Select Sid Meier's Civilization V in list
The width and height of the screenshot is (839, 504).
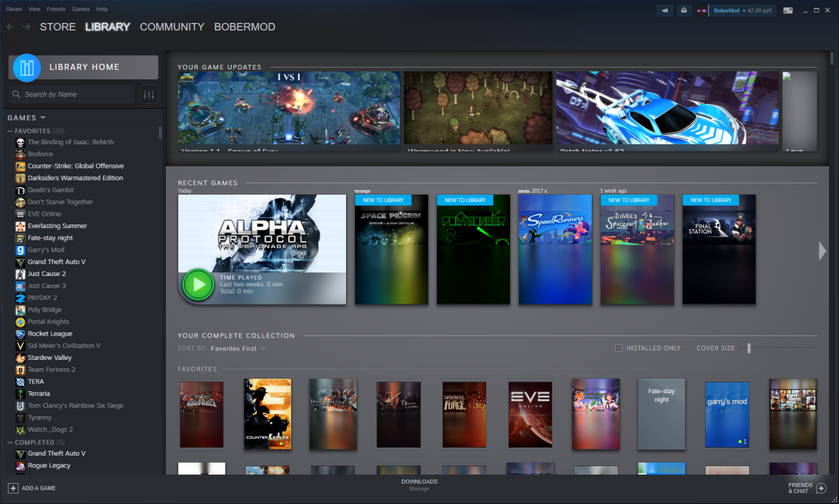64,346
